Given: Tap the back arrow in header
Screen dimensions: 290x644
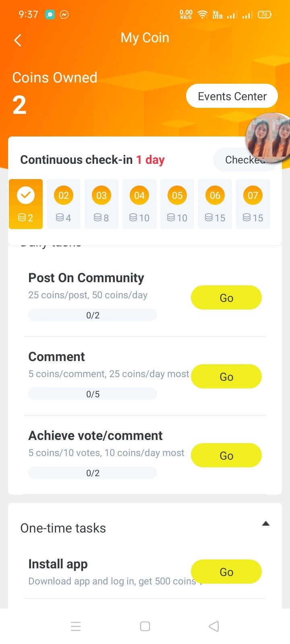Looking at the screenshot, I should click(18, 40).
